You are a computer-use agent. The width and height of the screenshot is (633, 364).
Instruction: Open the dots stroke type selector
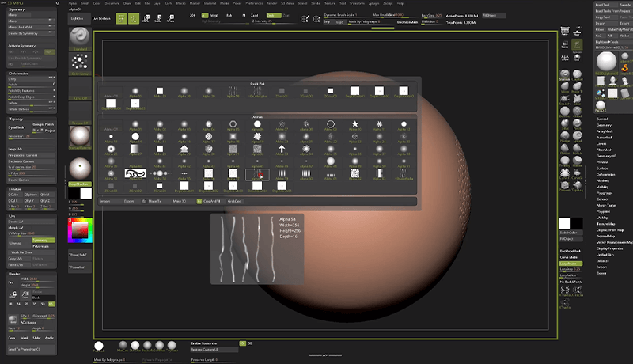(80, 63)
